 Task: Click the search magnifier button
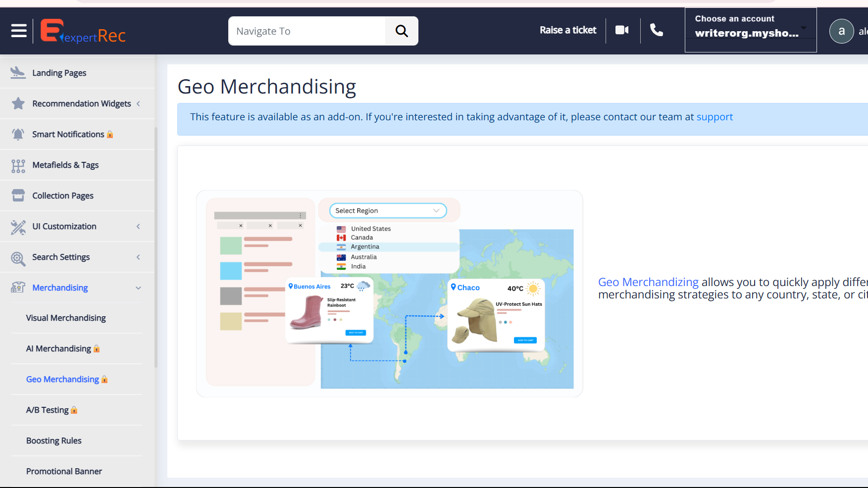tap(402, 31)
